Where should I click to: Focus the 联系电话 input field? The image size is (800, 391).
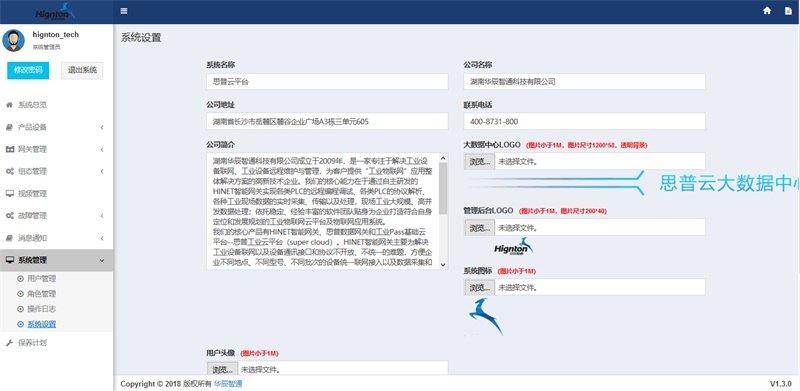585,121
